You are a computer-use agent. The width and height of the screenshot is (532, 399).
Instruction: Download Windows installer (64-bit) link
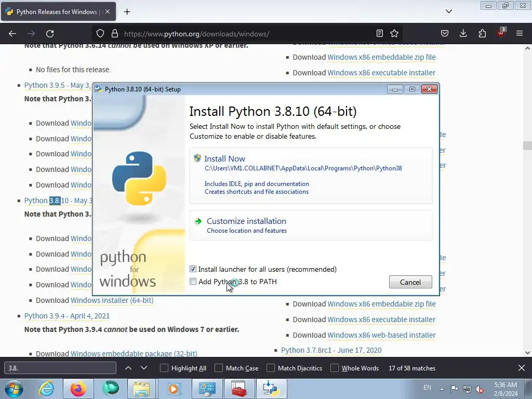[x=112, y=300]
